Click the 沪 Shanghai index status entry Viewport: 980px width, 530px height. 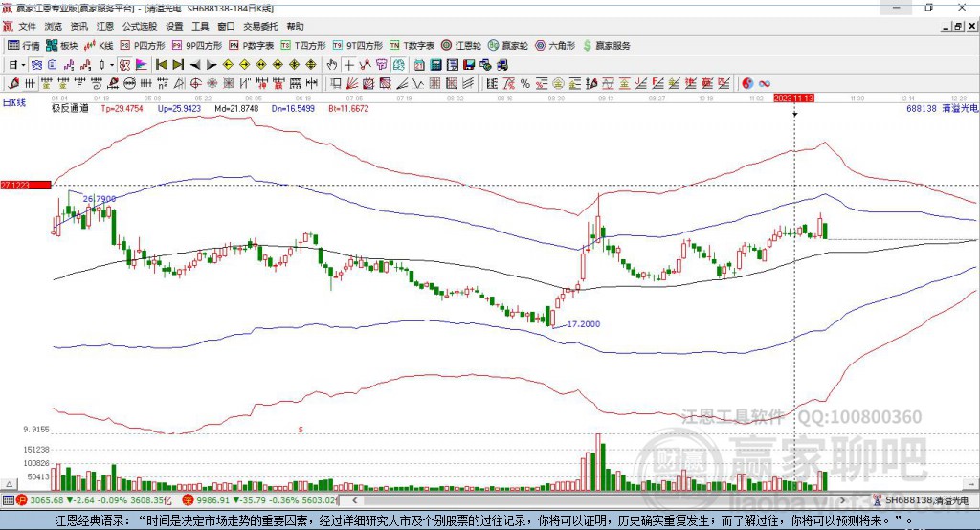pos(94,500)
